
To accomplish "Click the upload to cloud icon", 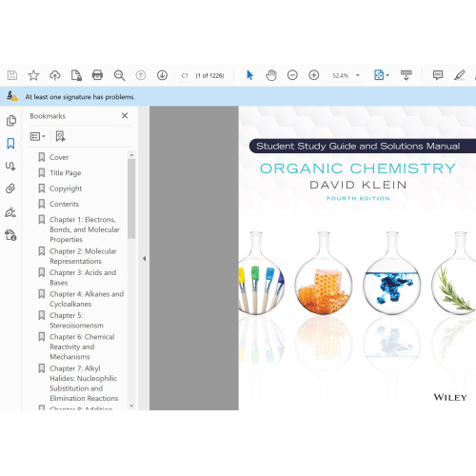I will (55, 75).
